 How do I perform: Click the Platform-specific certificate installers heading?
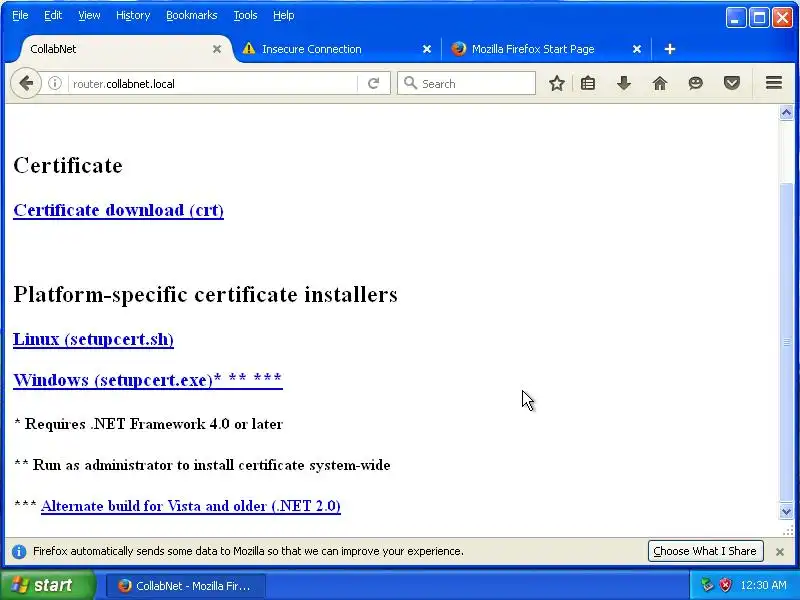pyautogui.click(x=205, y=295)
